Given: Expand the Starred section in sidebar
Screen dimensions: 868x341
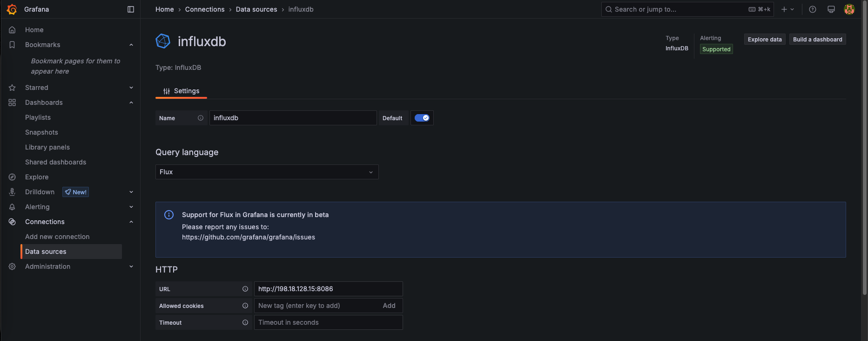Looking at the screenshot, I should (131, 88).
